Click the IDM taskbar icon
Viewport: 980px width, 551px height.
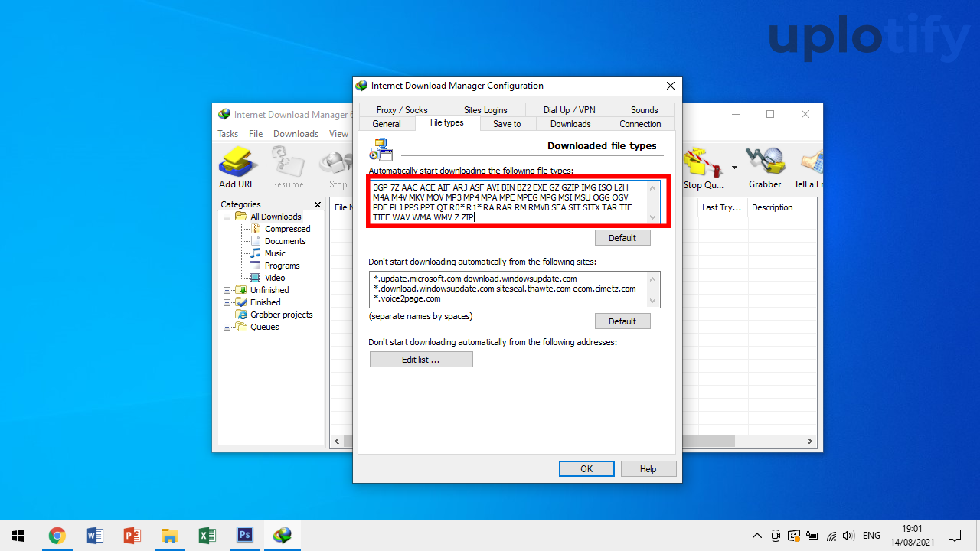click(283, 536)
